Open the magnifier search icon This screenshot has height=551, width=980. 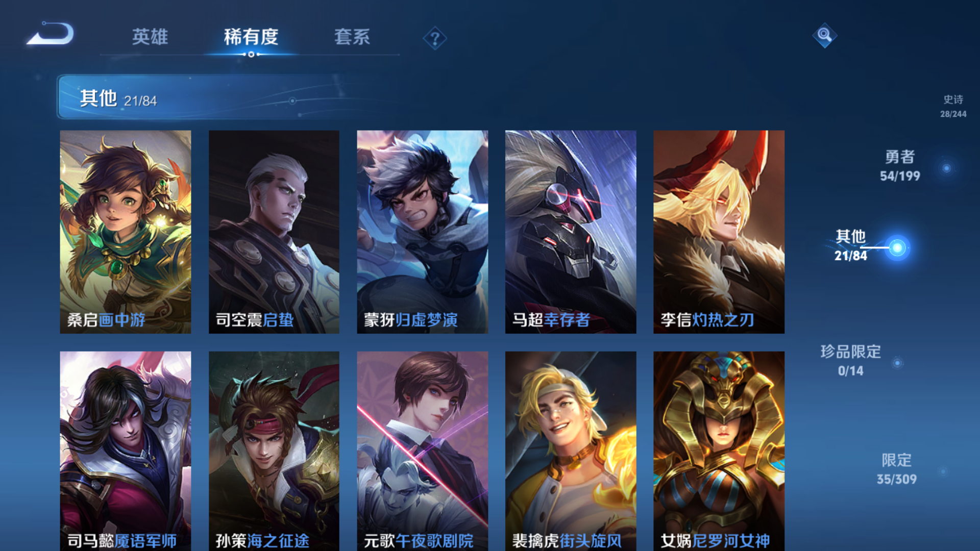(824, 35)
